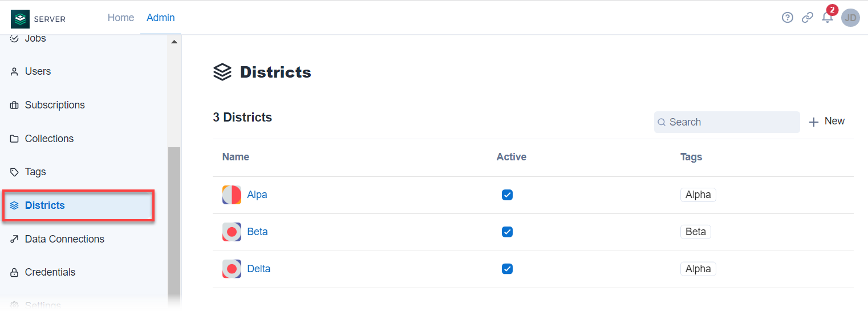868x311 pixels.
Task: Click the Beta district thumbnail icon
Action: 232,232
